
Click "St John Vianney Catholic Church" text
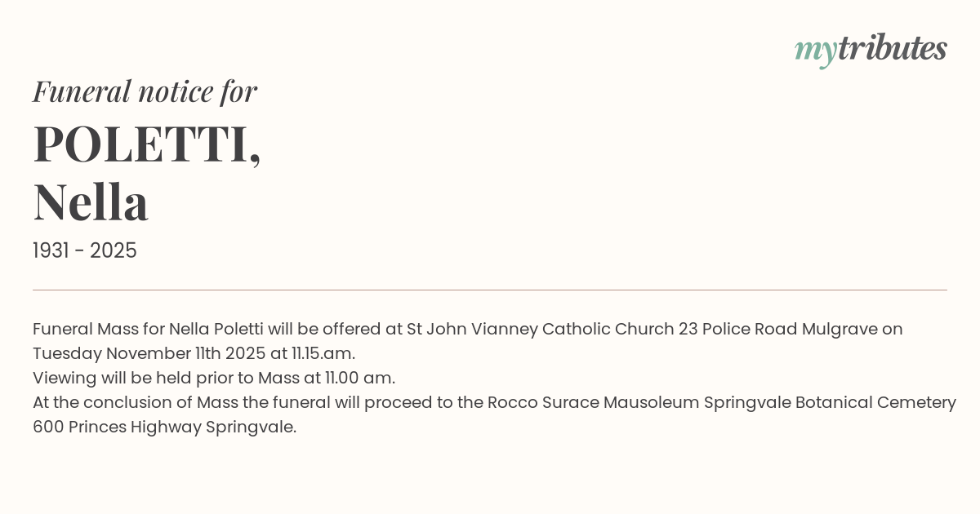click(540, 330)
